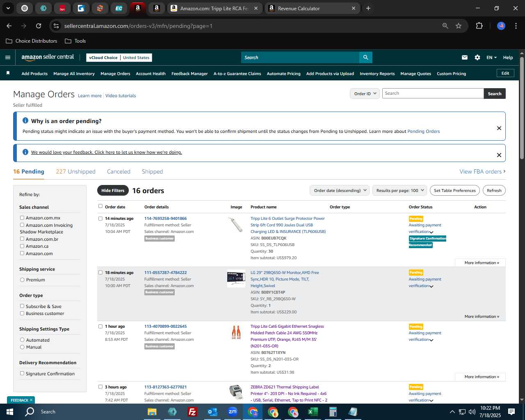Open Excel from taskbar
525x420 pixels.
point(313,412)
